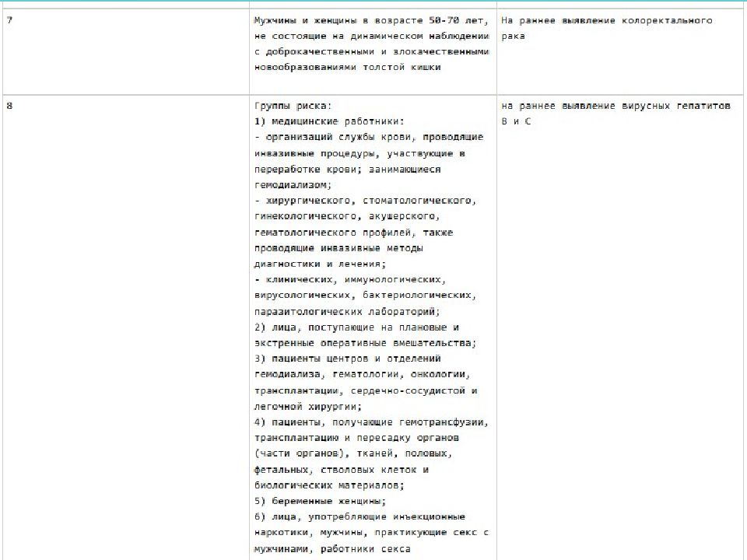Click the last line "мужчинами, работники секса"
747x560 pixels.
332,548
